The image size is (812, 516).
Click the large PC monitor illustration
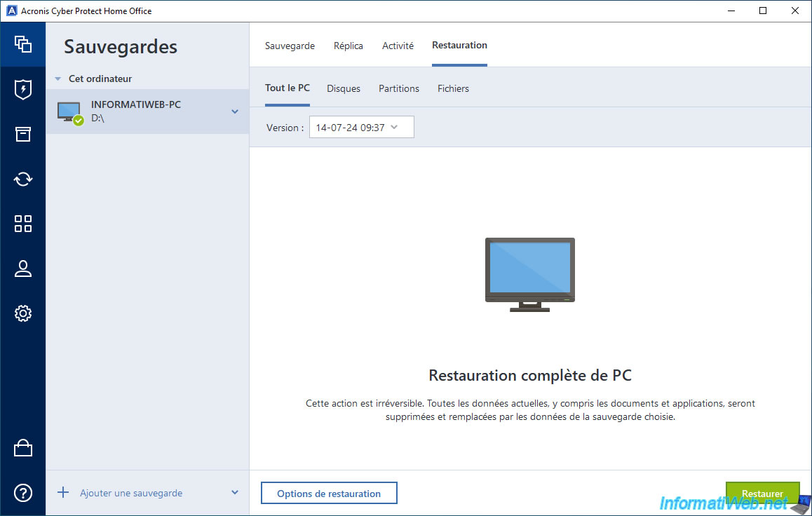tap(530, 274)
